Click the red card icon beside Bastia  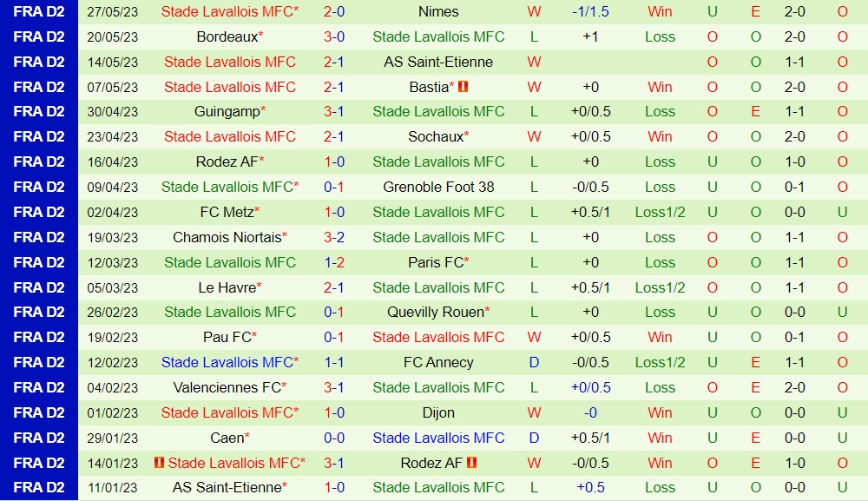point(464,87)
